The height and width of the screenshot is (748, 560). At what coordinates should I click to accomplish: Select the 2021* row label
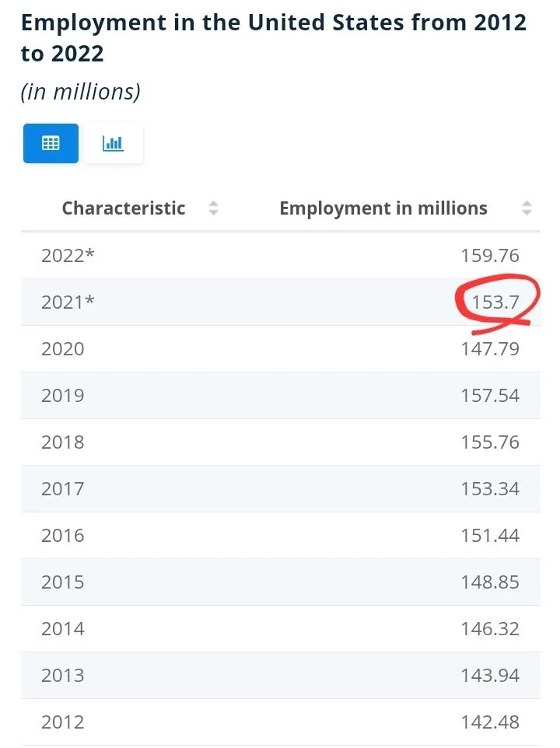tap(68, 302)
